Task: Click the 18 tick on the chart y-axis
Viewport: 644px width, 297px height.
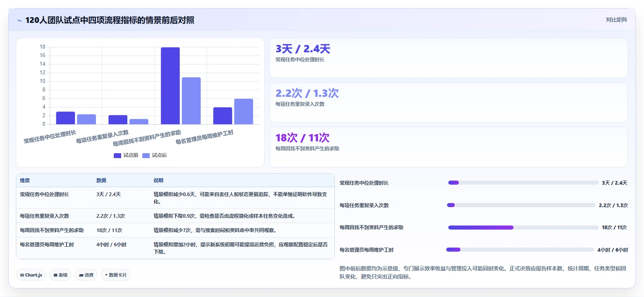Action: 42,47
